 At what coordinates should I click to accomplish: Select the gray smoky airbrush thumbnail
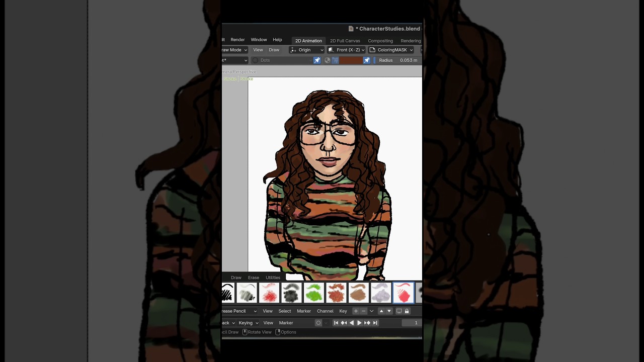click(247, 293)
